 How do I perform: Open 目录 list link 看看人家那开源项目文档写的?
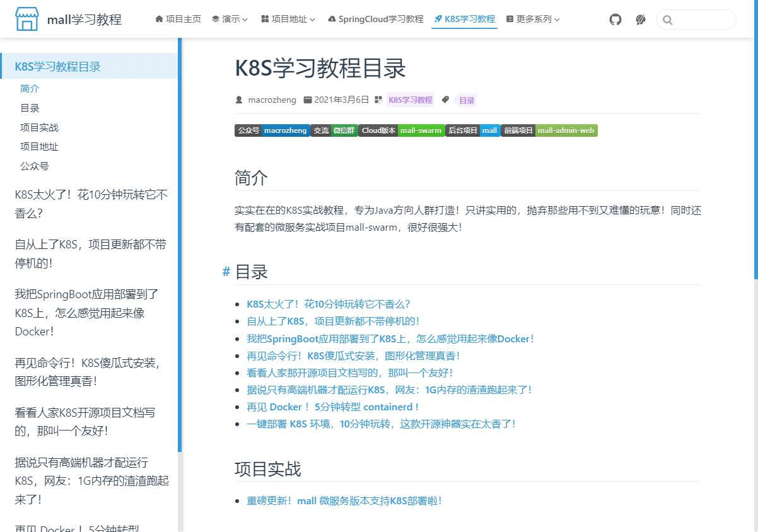pyautogui.click(x=350, y=373)
